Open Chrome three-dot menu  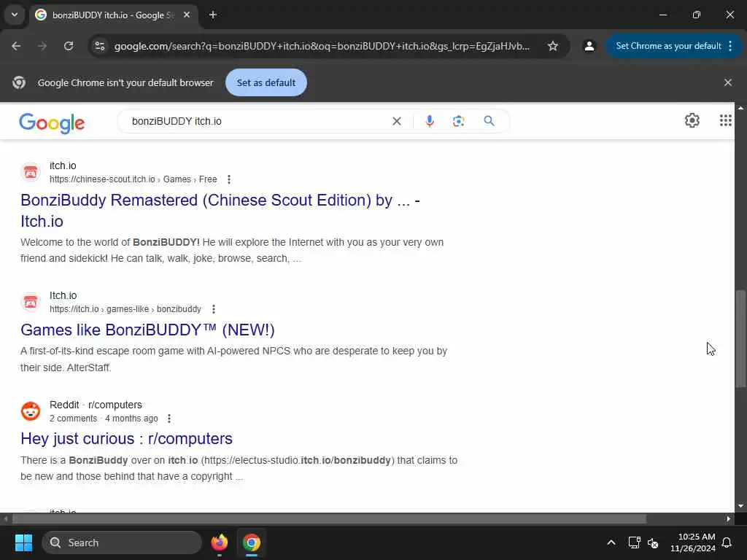tap(730, 46)
